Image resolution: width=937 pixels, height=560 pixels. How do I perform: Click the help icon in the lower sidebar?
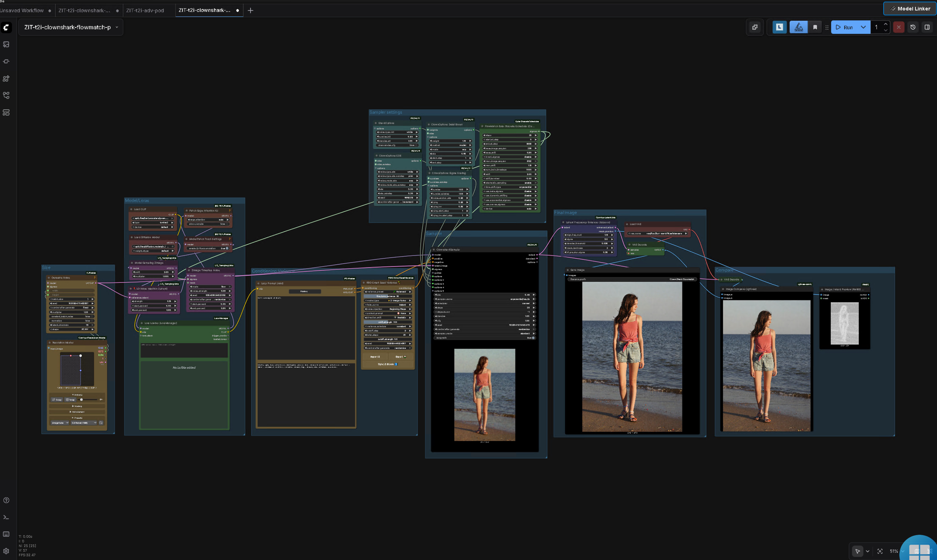click(6, 500)
